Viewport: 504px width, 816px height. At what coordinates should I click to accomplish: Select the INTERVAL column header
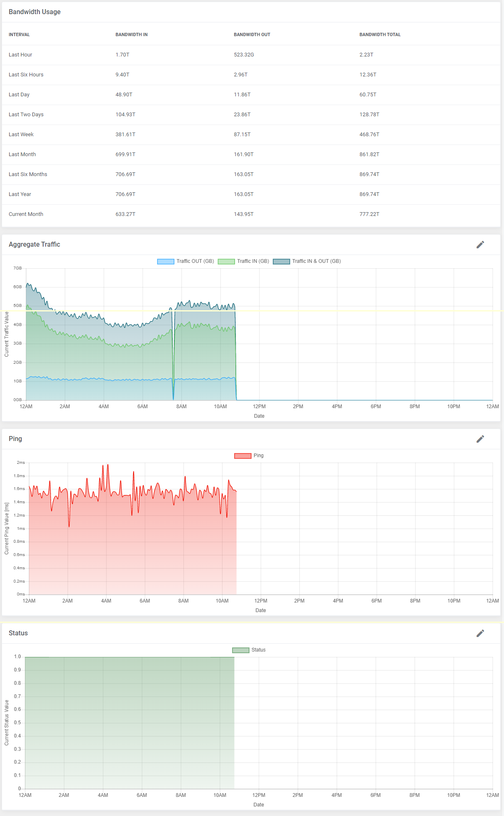click(19, 34)
